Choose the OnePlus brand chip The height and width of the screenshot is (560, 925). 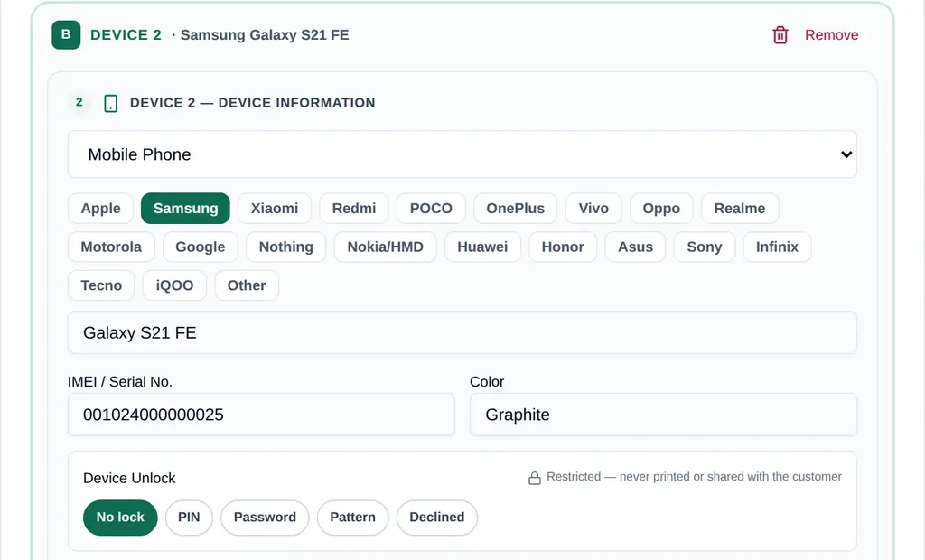tap(516, 209)
